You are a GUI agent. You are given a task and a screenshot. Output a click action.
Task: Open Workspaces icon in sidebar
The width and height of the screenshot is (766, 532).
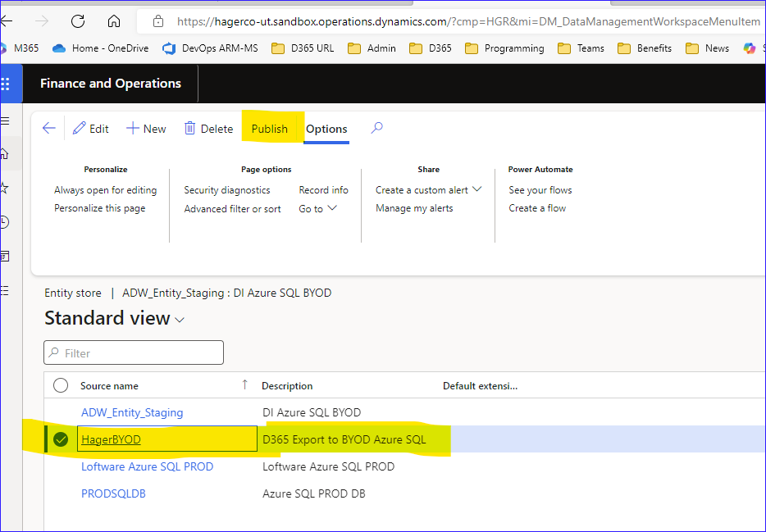[x=5, y=257]
